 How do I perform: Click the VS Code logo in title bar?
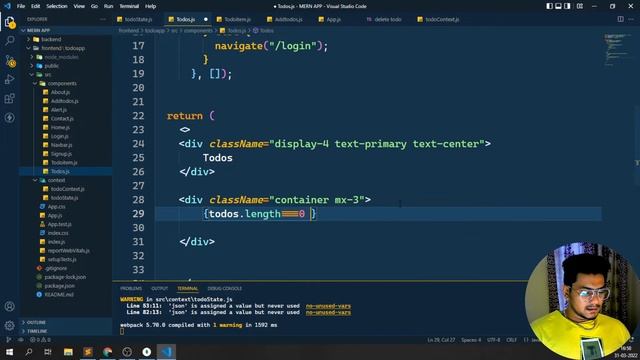(7, 6)
